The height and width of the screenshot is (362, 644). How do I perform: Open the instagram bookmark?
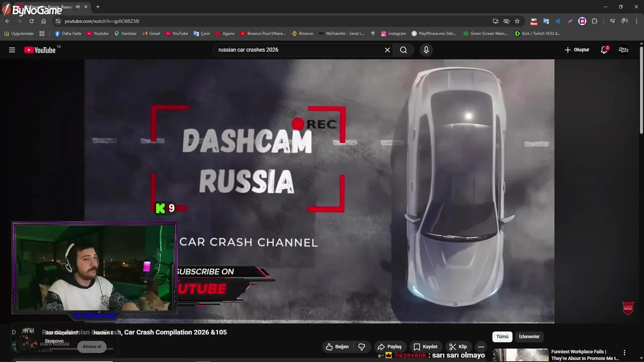[x=393, y=34]
